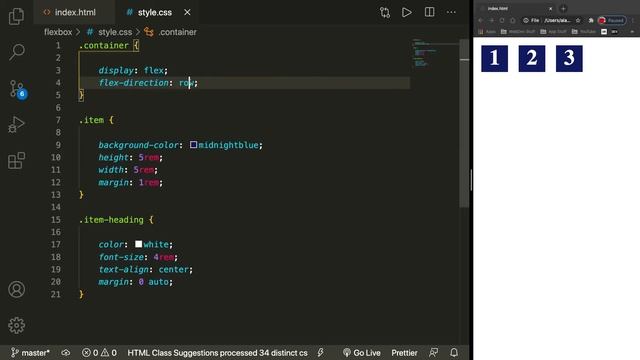
Task: Start the Go Live server
Action: click(362, 353)
